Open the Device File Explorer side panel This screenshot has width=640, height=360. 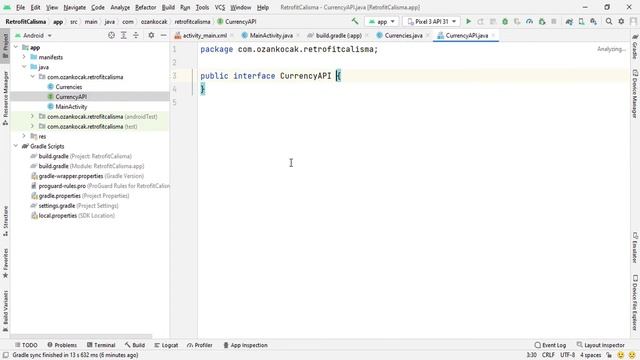pyautogui.click(x=635, y=302)
